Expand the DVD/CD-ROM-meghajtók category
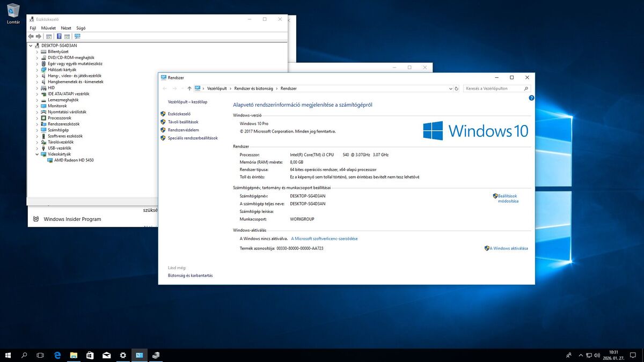The height and width of the screenshot is (362, 644). coord(37,57)
